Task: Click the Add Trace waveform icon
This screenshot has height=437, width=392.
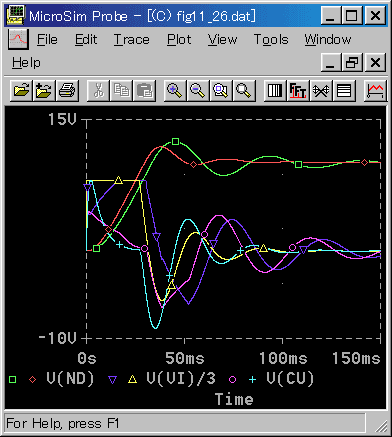Action: (x=375, y=90)
